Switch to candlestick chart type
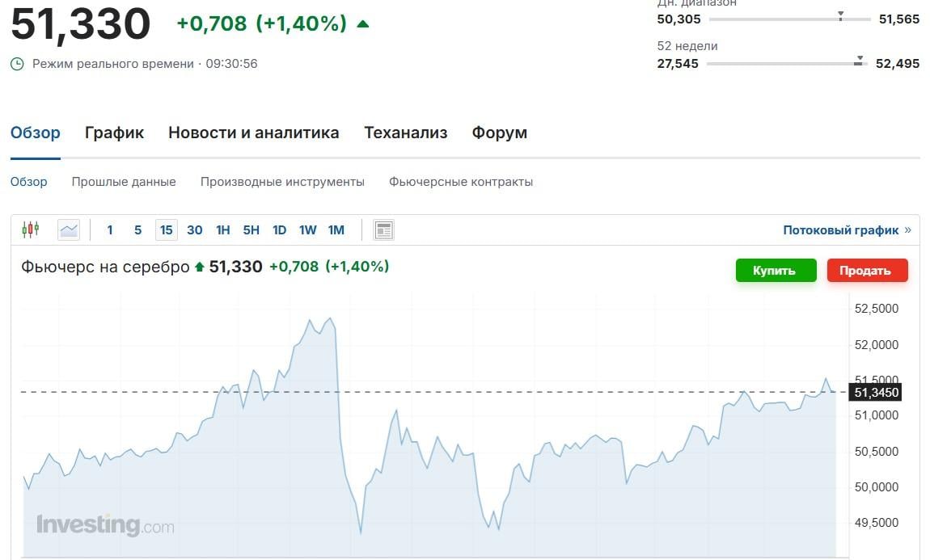The width and height of the screenshot is (930, 560). [x=30, y=230]
